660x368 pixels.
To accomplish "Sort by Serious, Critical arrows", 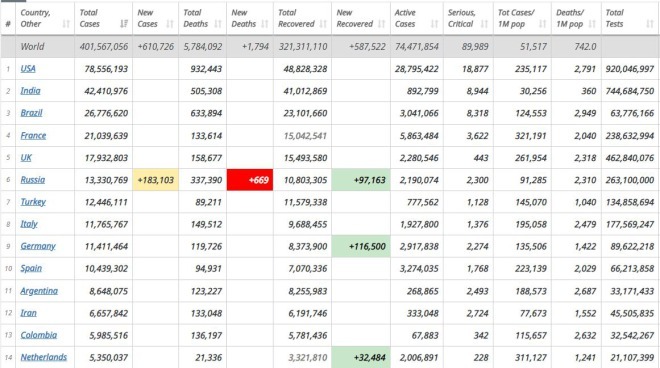I will 484,24.
